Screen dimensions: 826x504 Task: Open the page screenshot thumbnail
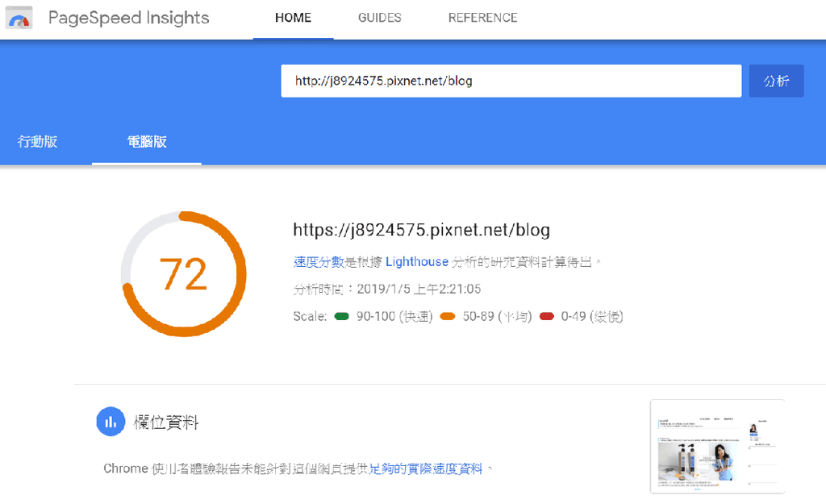click(717, 447)
